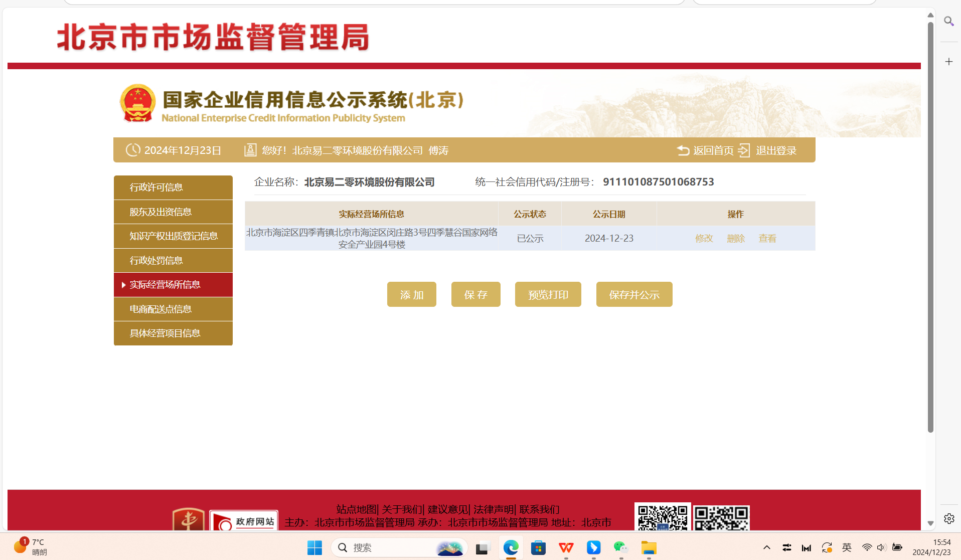Click the 查看 link in the table row
This screenshot has width=961, height=560.
[767, 239]
